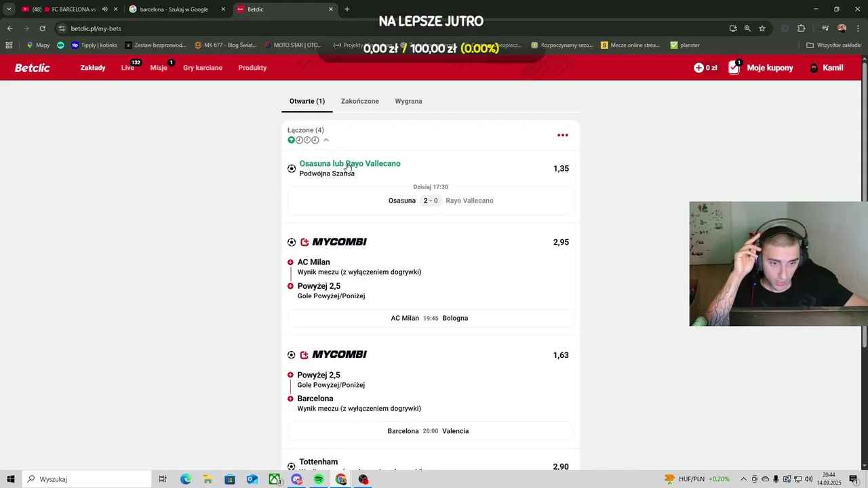Open the three-dot bet options menu
Image resolution: width=868 pixels, height=488 pixels.
coord(562,135)
